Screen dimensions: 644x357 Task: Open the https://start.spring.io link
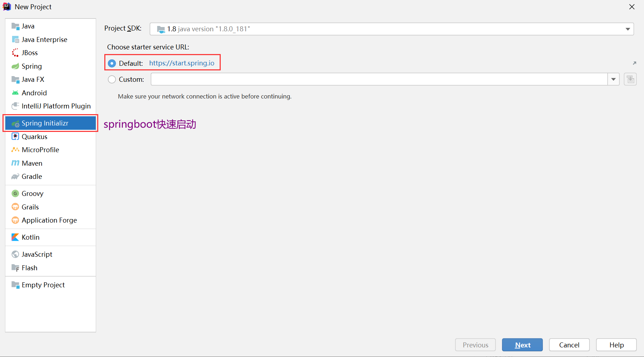point(182,63)
